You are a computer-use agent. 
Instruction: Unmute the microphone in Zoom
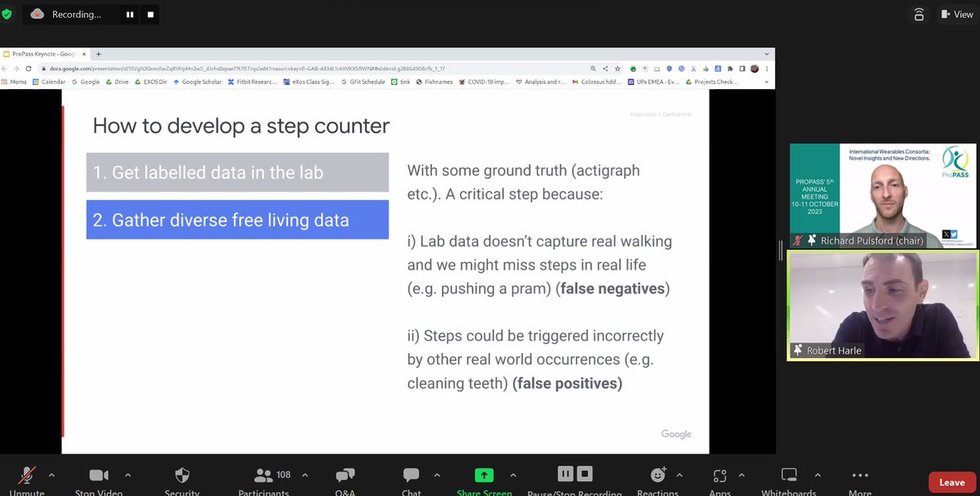click(x=24, y=474)
